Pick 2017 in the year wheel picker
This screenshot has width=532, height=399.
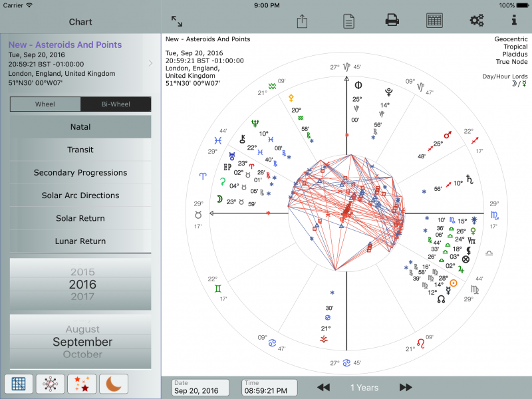82,297
